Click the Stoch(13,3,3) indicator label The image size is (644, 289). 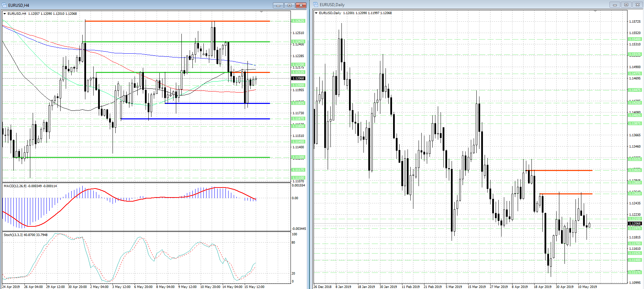click(26, 235)
